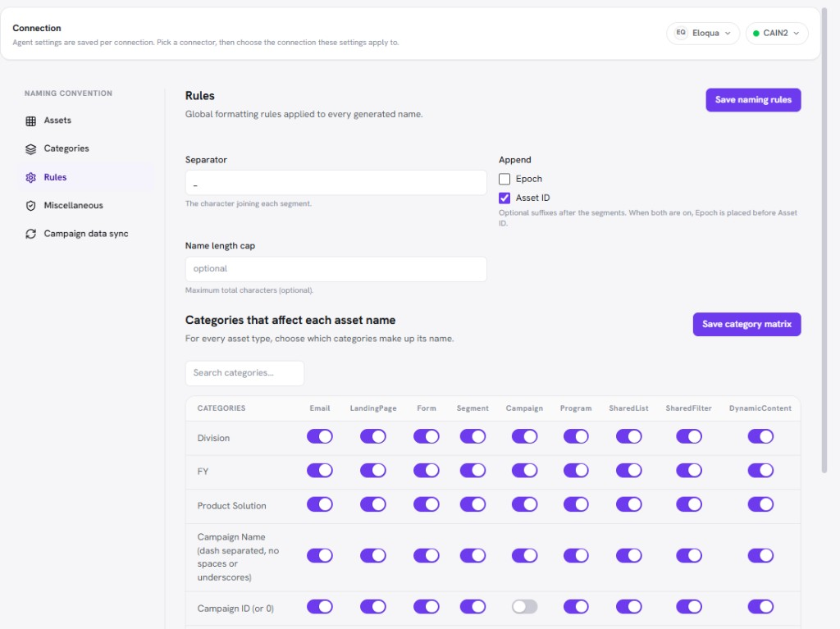The image size is (840, 629).
Task: Click the EQ Eloqua connector badge icon
Action: tap(680, 33)
